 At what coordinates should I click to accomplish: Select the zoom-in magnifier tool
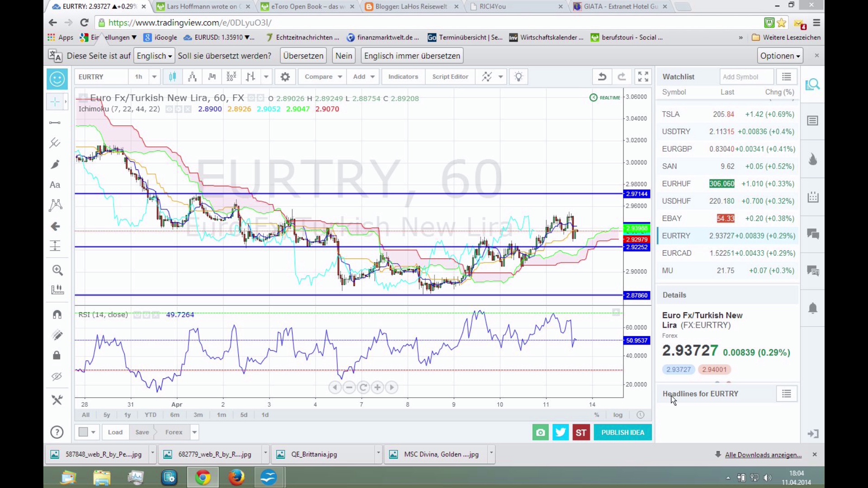click(x=57, y=270)
